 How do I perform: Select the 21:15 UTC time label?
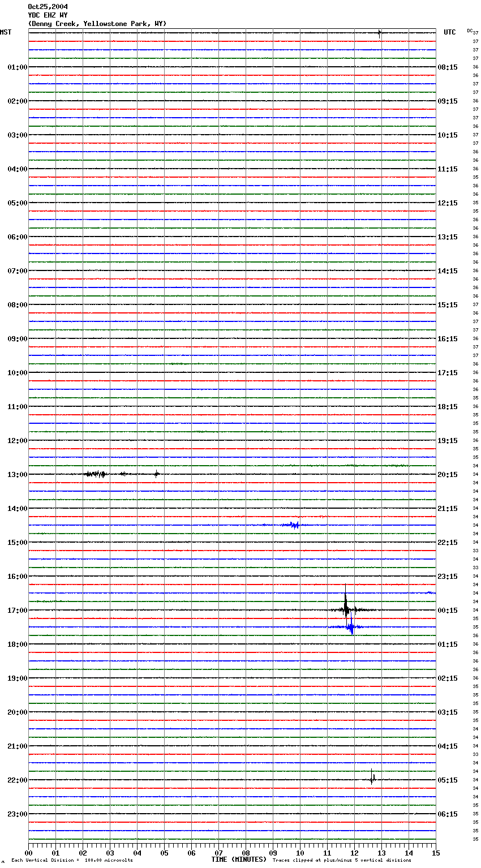448,509
